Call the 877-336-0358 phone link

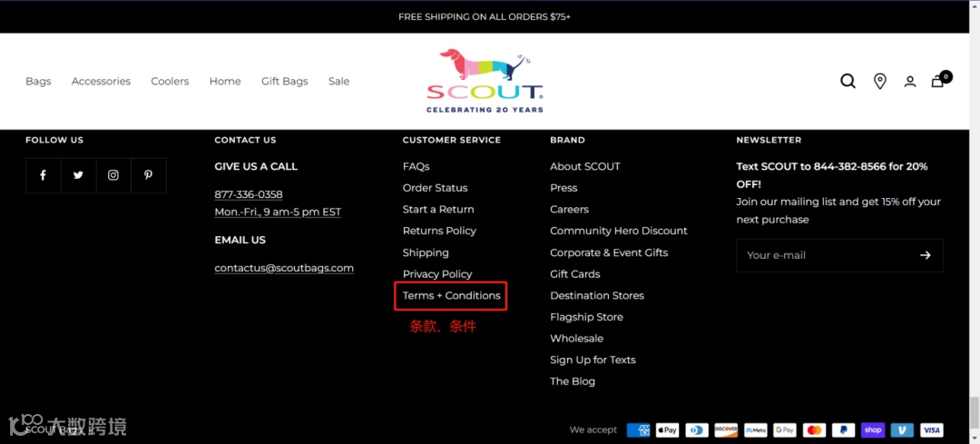point(249,194)
